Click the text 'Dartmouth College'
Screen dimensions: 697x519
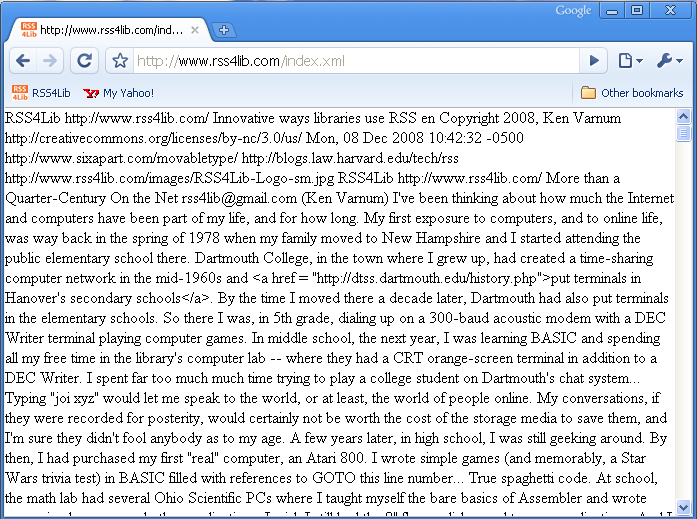click(252, 258)
